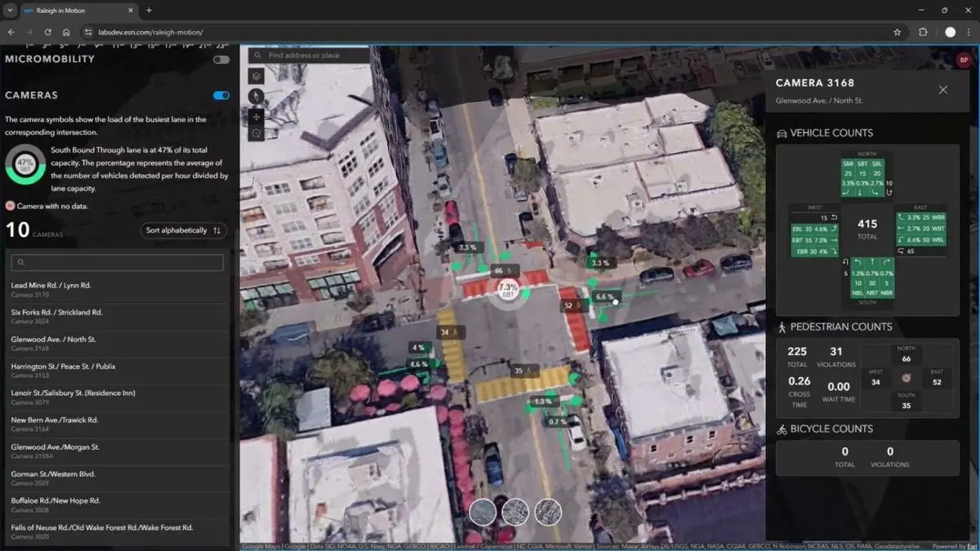Toggle the Micromobility layer switch
The image size is (980, 551).
click(221, 60)
